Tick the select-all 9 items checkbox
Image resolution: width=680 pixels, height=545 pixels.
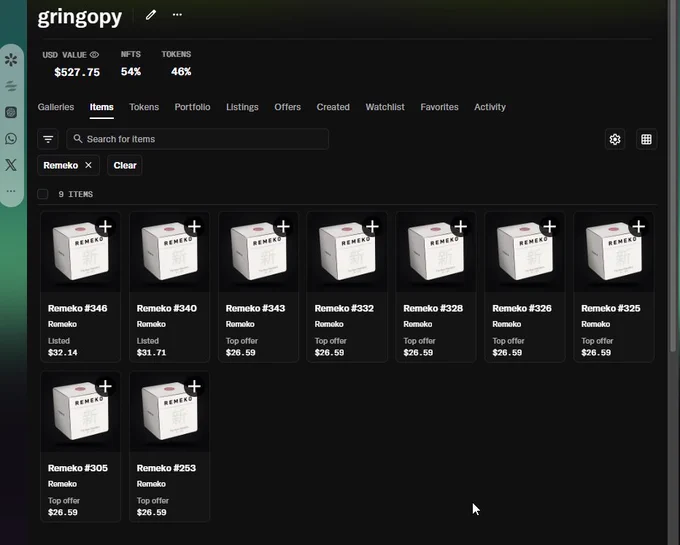click(x=42, y=194)
